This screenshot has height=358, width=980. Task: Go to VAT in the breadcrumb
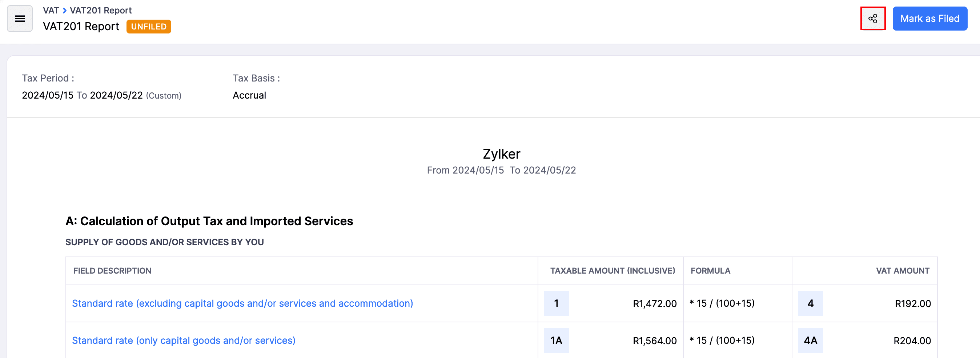(x=51, y=10)
